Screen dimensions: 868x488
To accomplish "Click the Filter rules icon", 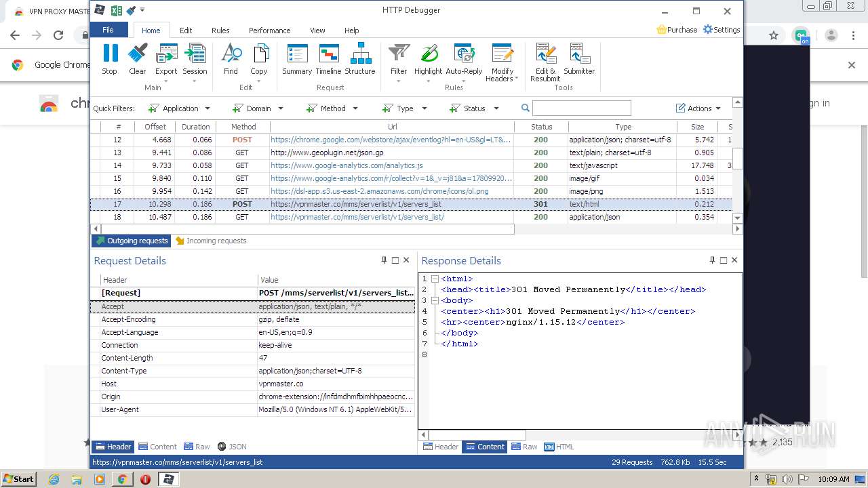I will pos(399,62).
